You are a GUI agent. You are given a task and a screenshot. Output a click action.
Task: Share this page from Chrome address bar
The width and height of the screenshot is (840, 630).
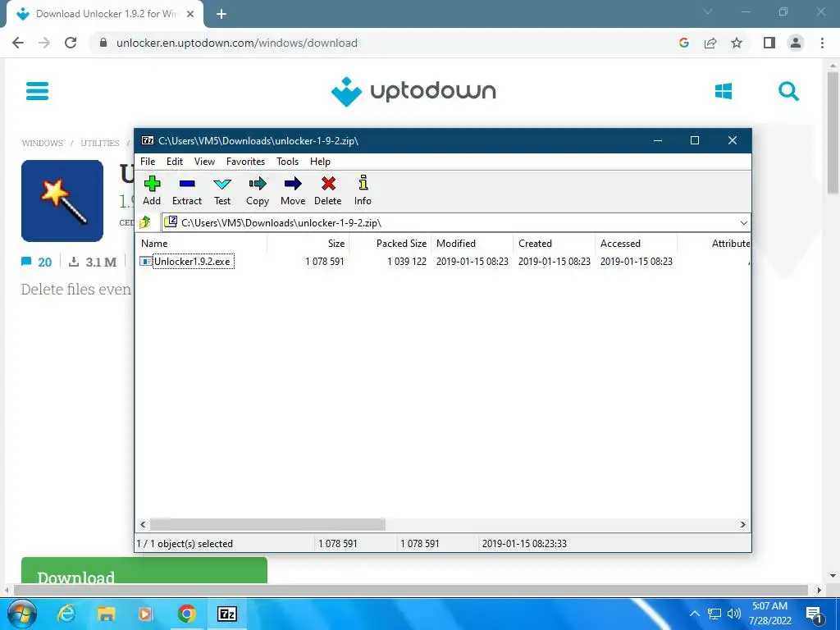tap(710, 43)
